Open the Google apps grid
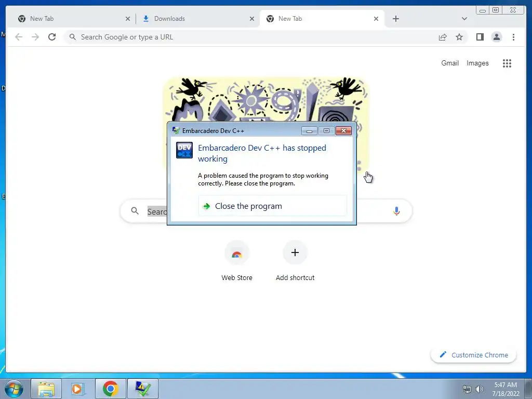This screenshot has height=399, width=532. coord(507,63)
